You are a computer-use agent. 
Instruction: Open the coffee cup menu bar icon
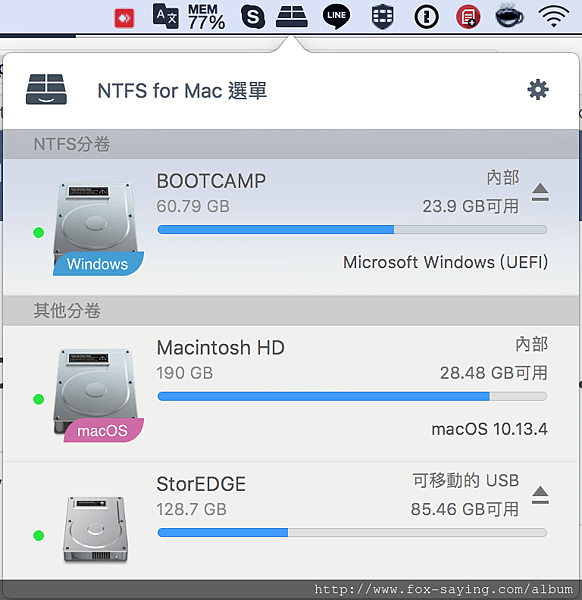tap(509, 16)
